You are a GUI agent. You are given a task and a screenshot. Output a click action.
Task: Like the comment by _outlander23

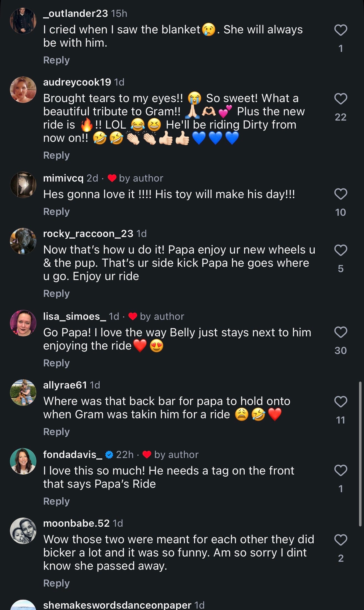pyautogui.click(x=341, y=30)
